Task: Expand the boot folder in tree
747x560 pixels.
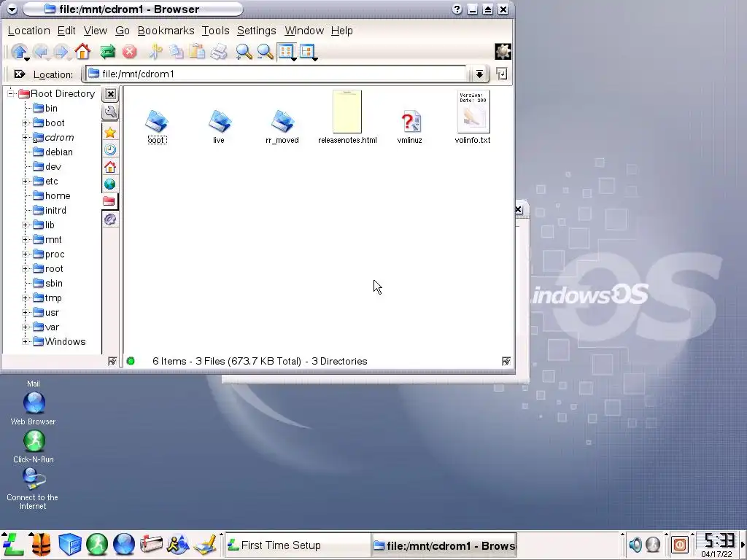Action: point(26,122)
